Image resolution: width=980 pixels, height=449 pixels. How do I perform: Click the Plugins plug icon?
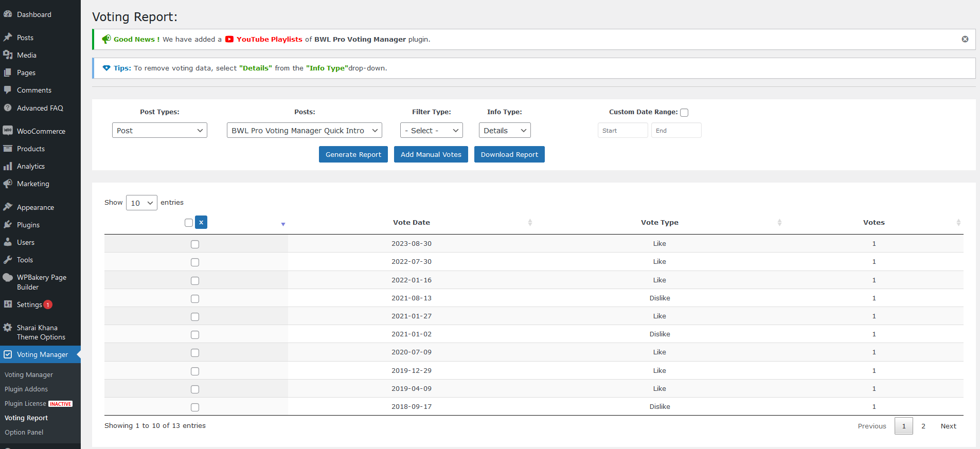pyautogui.click(x=8, y=225)
